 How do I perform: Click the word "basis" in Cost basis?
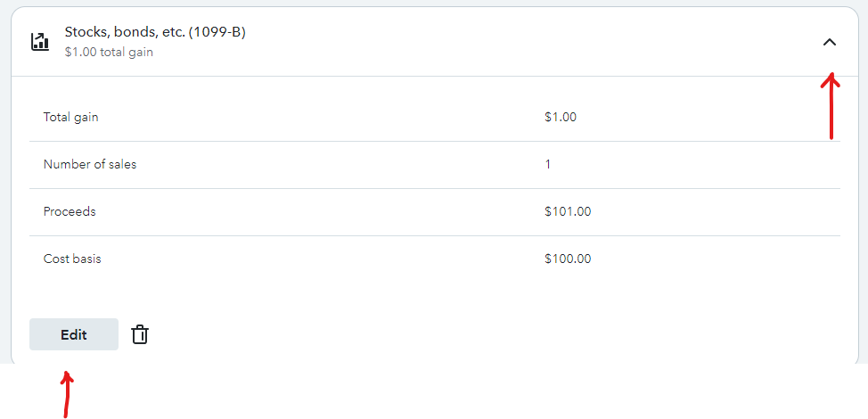[86, 259]
